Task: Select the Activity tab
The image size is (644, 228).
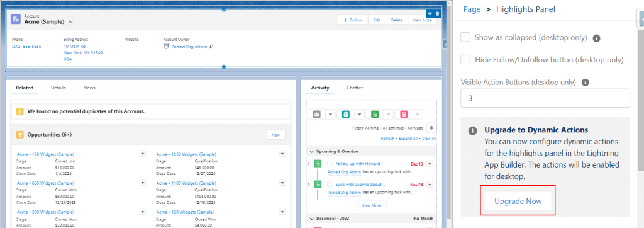Action: pyautogui.click(x=320, y=88)
